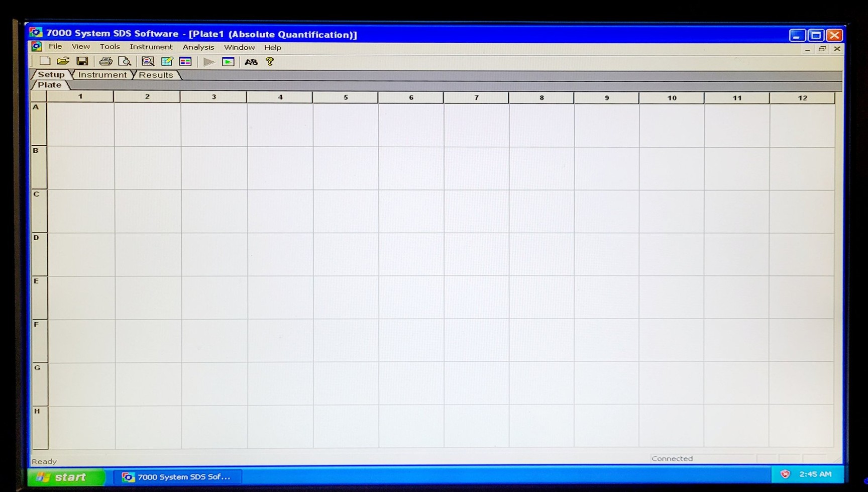
Task: Click the Open file folder icon
Action: tap(63, 61)
